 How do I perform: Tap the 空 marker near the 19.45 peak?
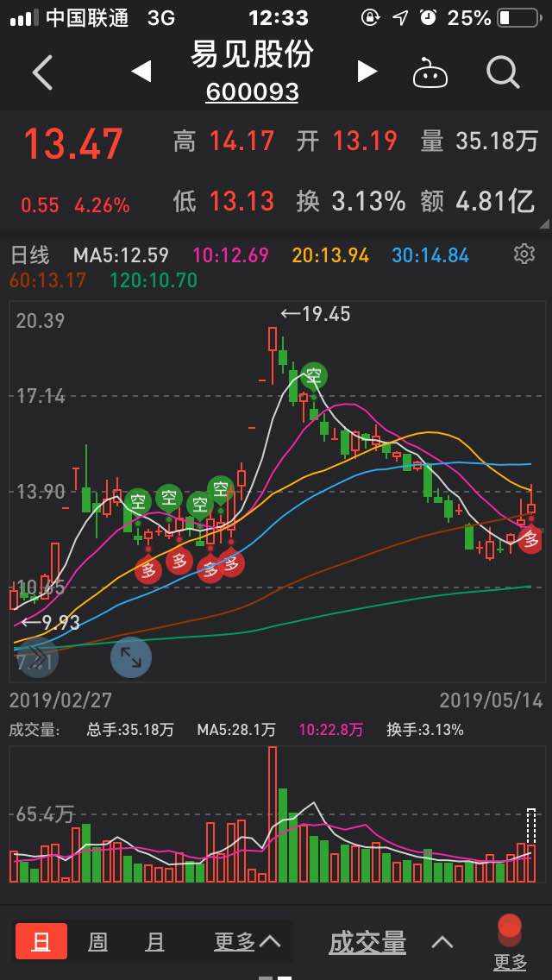click(313, 376)
